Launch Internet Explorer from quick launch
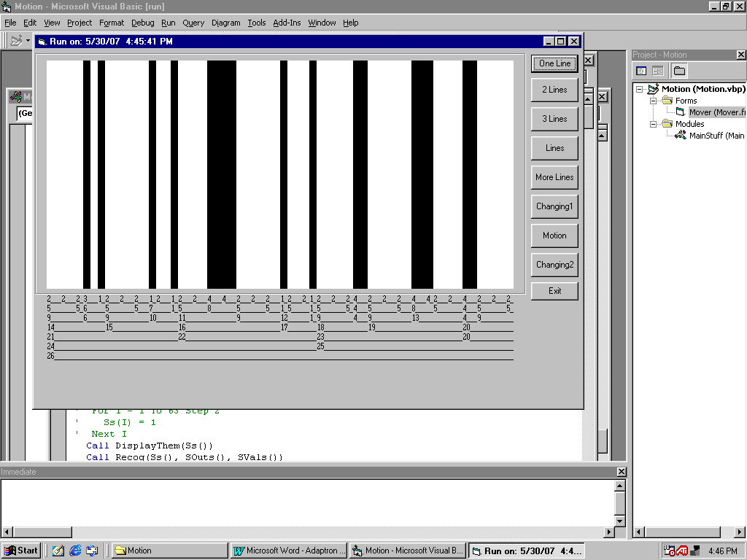The image size is (747, 560). (x=75, y=551)
